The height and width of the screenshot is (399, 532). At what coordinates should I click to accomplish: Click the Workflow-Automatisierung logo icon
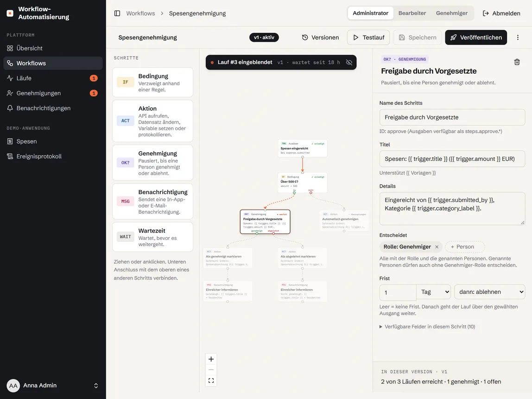tap(10, 13)
